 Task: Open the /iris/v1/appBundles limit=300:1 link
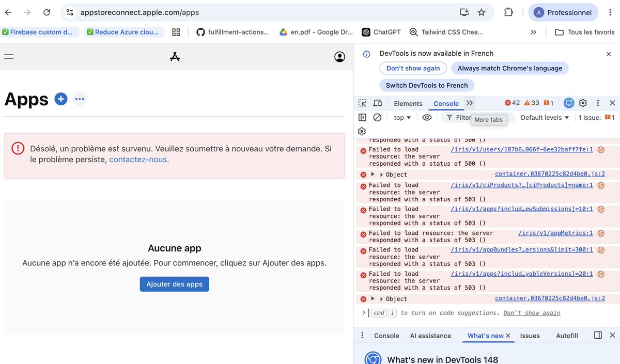click(522, 249)
